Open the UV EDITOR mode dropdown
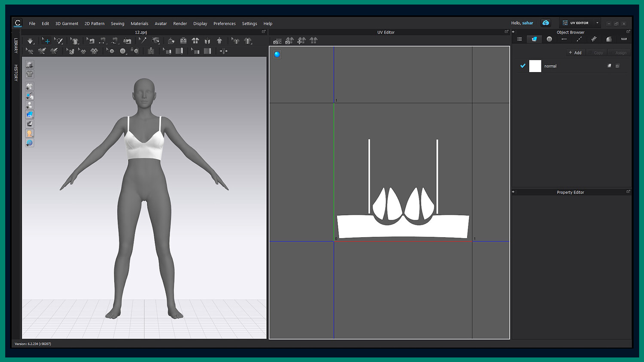Image resolution: width=644 pixels, height=362 pixels. [597, 23]
